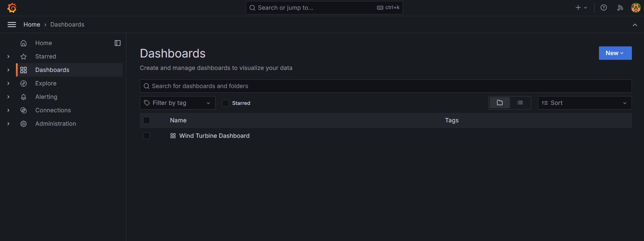Click the New button
Screen dimensions: 644x241
pyautogui.click(x=615, y=53)
